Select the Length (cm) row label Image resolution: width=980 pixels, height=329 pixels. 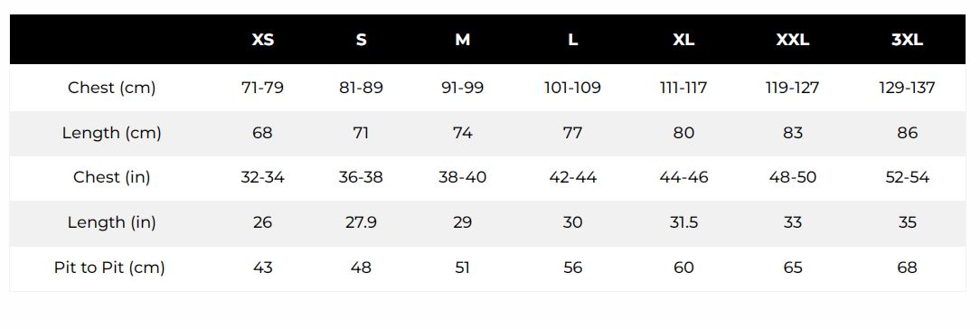[112, 133]
